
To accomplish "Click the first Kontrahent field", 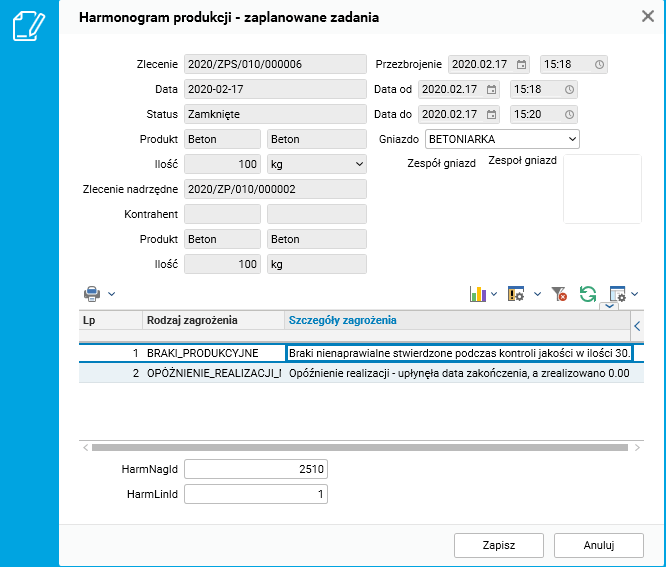I will pyautogui.click(x=223, y=214).
